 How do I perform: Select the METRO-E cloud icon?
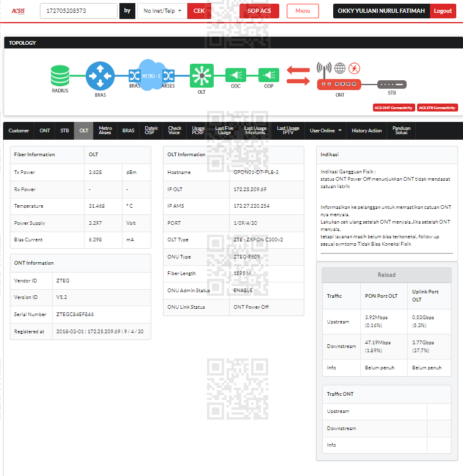(151, 75)
